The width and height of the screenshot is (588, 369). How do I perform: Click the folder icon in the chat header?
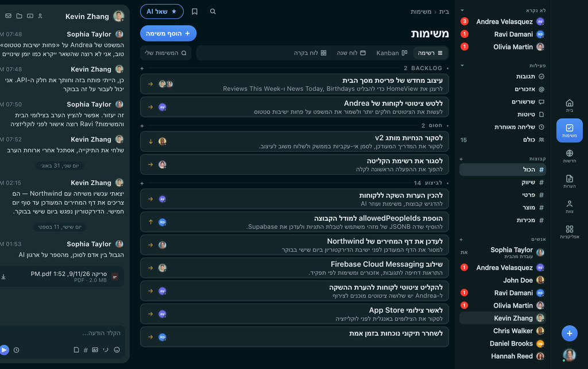pyautogui.click(x=19, y=16)
